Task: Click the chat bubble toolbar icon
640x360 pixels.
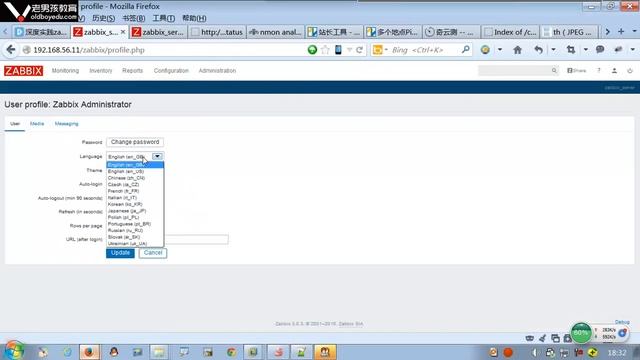Action: [x=600, y=49]
